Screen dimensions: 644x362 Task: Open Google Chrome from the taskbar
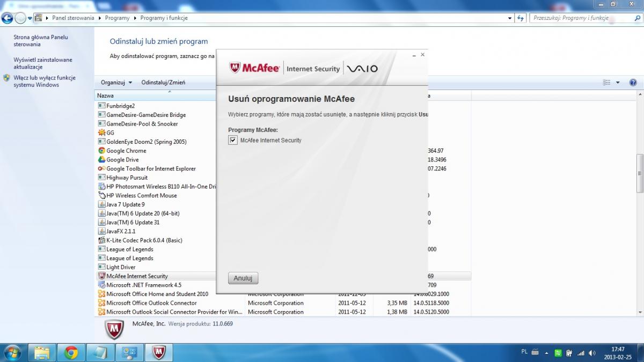point(71,352)
